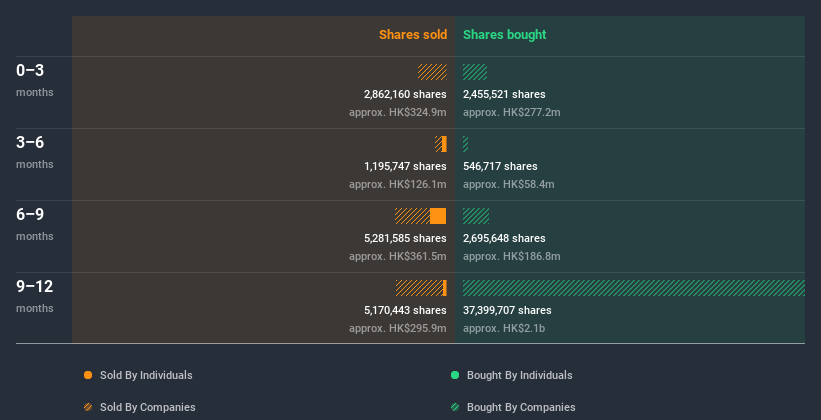
Task: Click the hatched orange 'Sold By Companies' legend dot
Action: [x=88, y=407]
